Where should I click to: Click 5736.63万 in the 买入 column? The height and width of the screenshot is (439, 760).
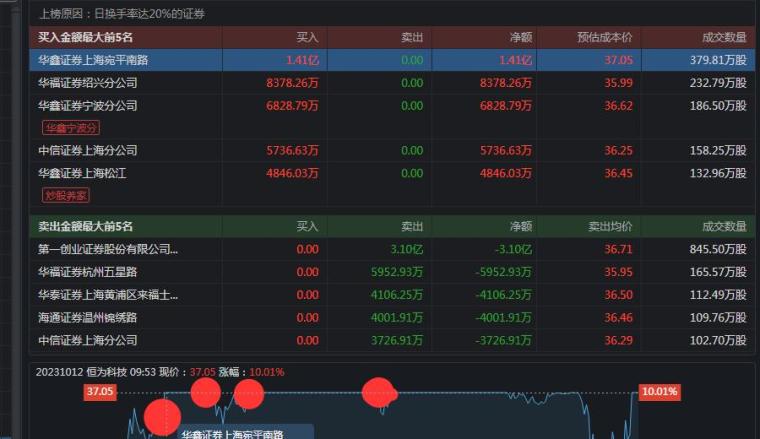(x=292, y=150)
